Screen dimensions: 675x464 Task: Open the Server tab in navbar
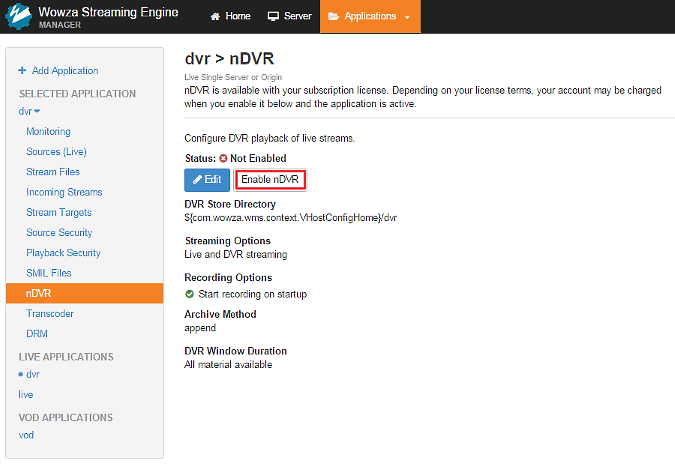tap(289, 17)
